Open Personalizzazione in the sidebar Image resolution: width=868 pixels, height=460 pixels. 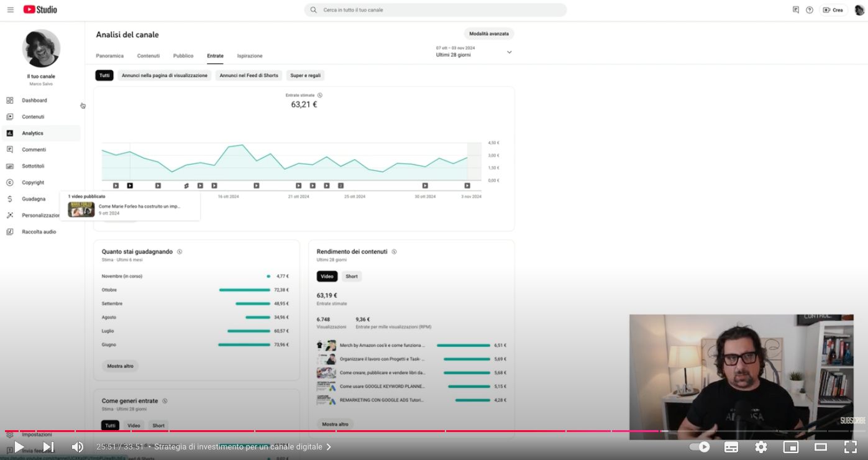click(x=40, y=215)
